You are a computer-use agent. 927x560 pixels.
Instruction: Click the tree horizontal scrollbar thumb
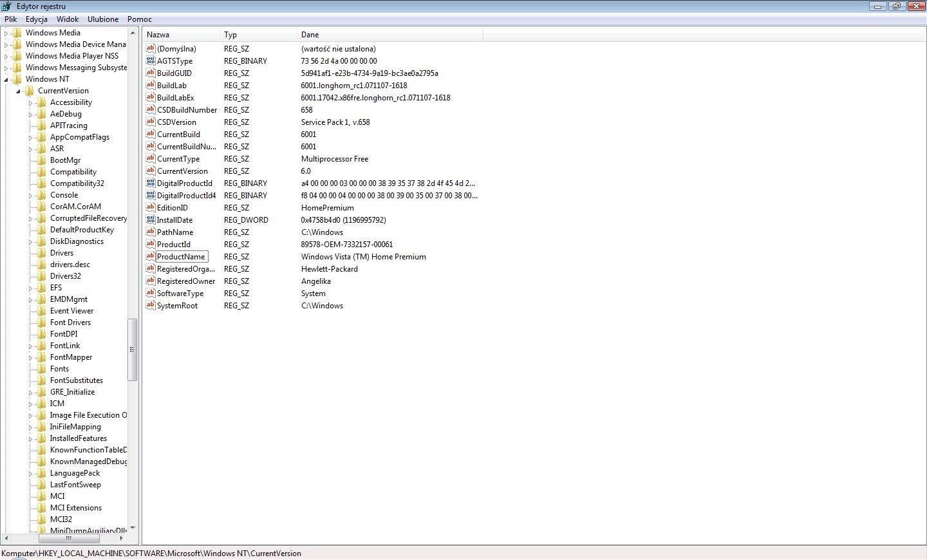[69, 538]
